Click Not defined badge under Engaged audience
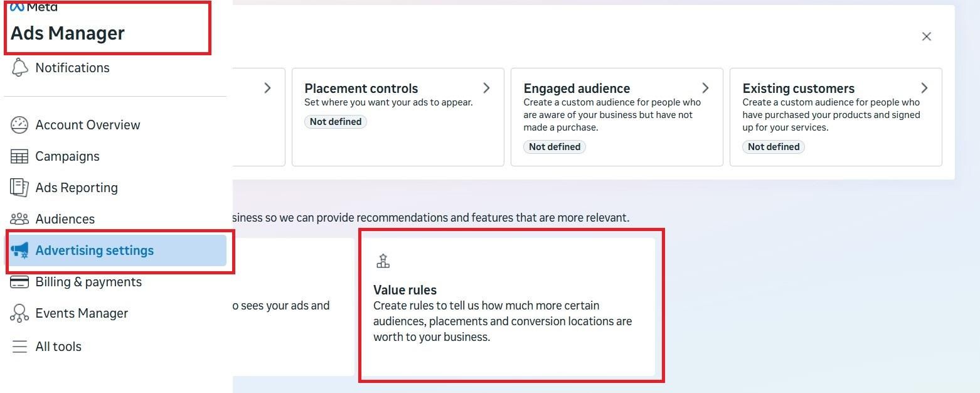 [x=555, y=147]
